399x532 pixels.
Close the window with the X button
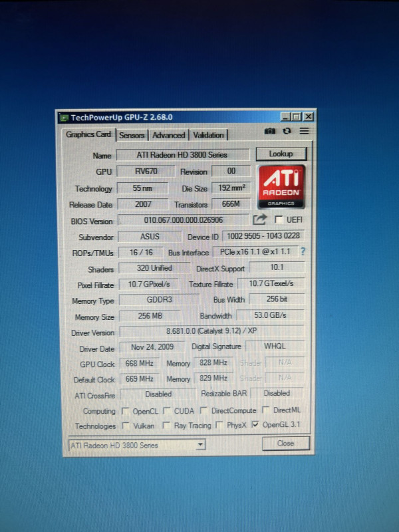pyautogui.click(x=308, y=117)
